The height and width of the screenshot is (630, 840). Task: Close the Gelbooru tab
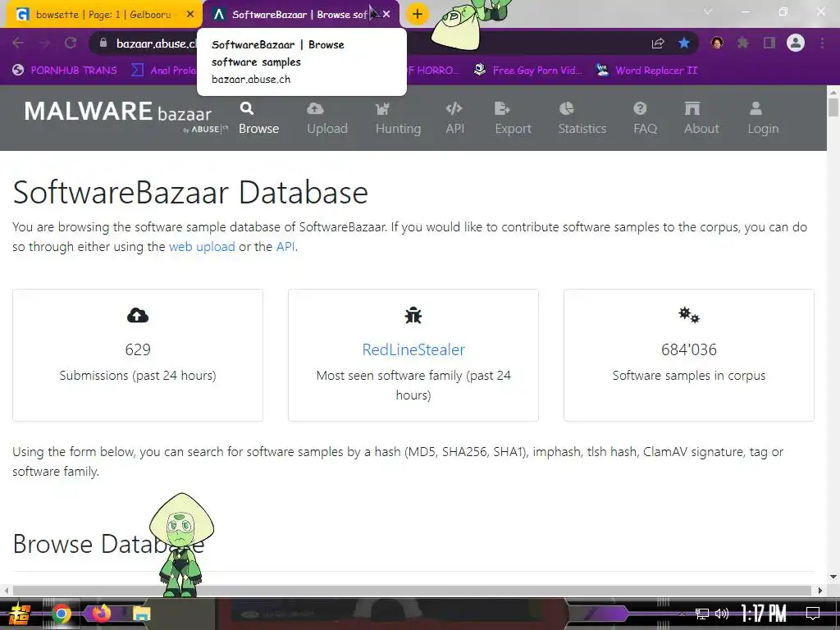(190, 15)
